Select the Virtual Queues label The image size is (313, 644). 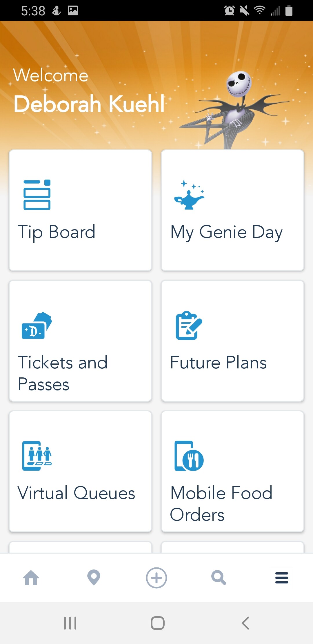point(76,493)
